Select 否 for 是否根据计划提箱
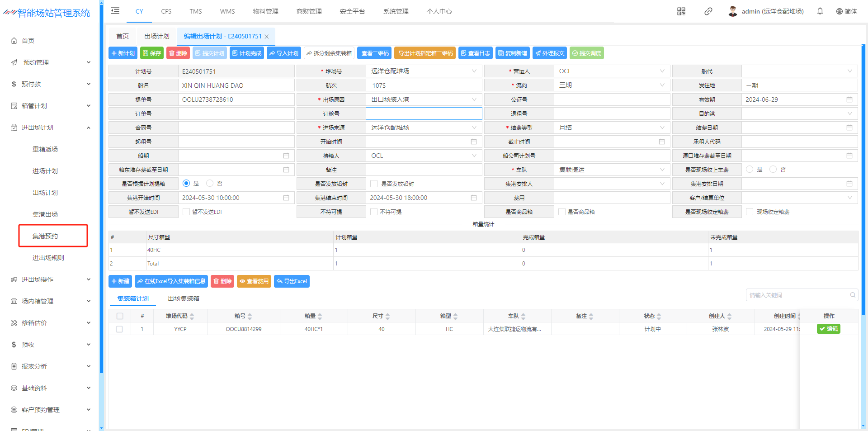 210,184
